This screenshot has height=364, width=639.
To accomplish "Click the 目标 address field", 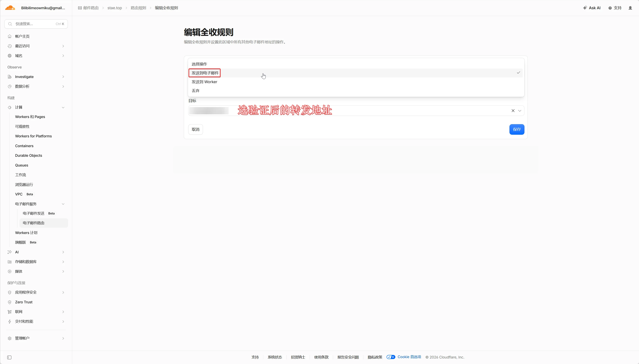I will pyautogui.click(x=356, y=111).
